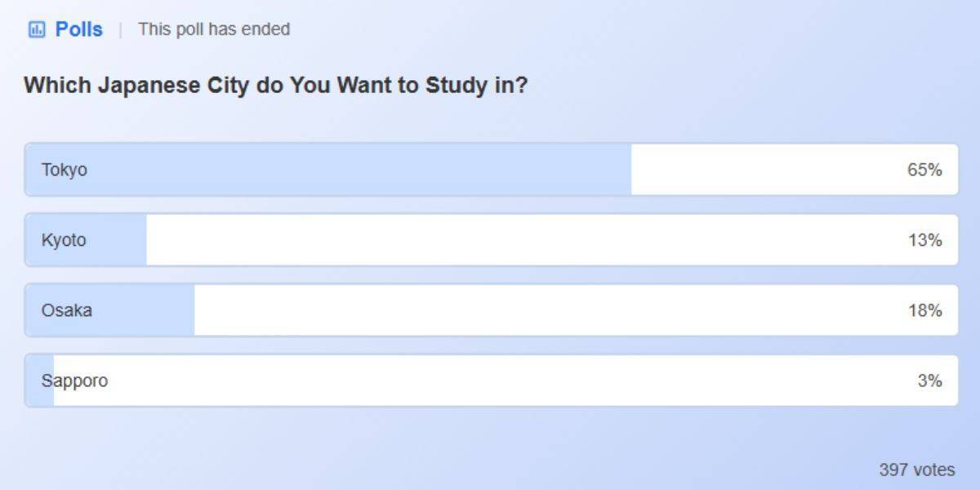Screen dimensions: 980x490
Task: Click the 'This poll has ended' notice
Action: (213, 29)
